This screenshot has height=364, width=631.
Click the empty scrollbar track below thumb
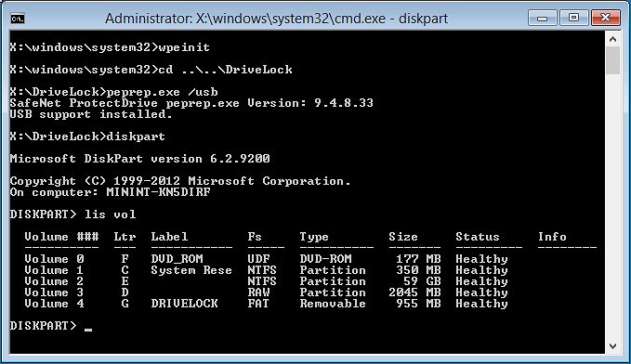coord(613,206)
